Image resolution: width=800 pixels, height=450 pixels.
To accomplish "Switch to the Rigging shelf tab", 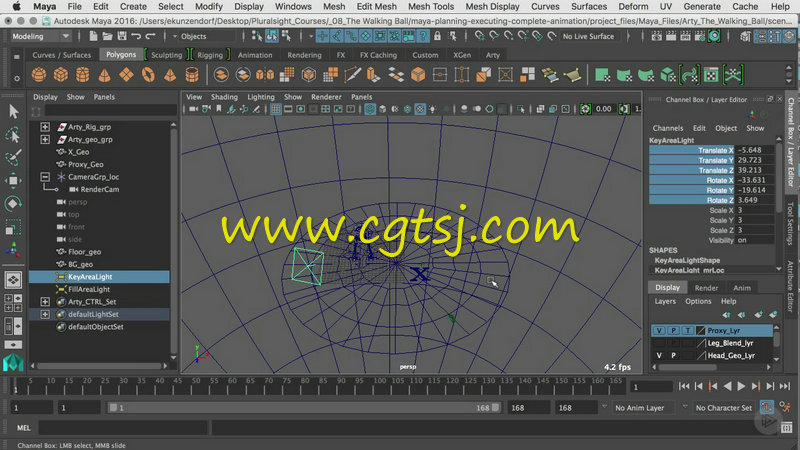I will pyautogui.click(x=210, y=55).
